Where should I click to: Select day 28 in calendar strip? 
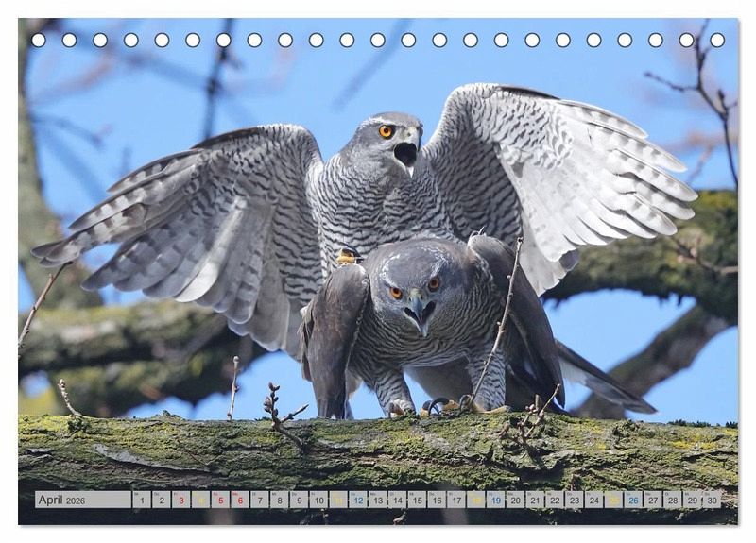673,500
